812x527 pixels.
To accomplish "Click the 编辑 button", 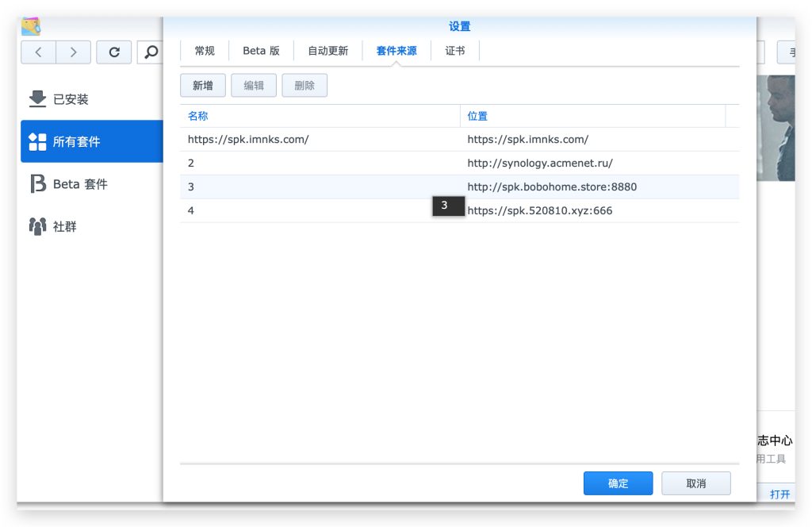I will click(254, 86).
